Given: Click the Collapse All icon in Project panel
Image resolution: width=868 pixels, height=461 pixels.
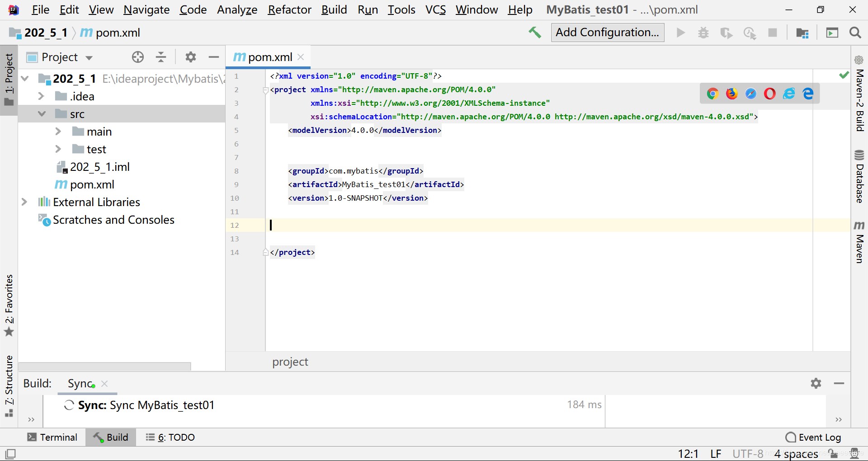Looking at the screenshot, I should (x=161, y=57).
